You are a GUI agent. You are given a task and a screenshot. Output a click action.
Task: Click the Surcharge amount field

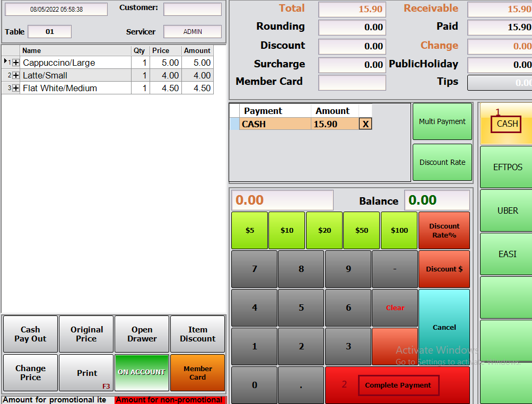352,65
